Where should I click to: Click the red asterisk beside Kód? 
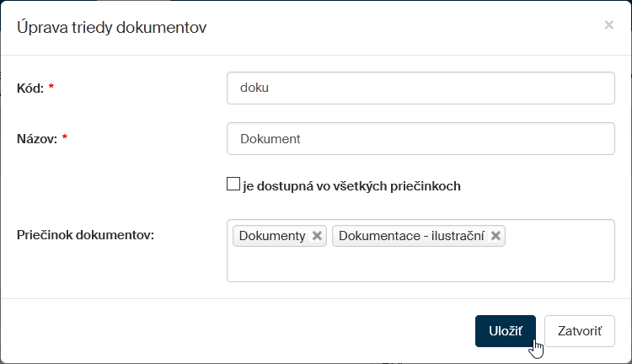click(x=51, y=88)
